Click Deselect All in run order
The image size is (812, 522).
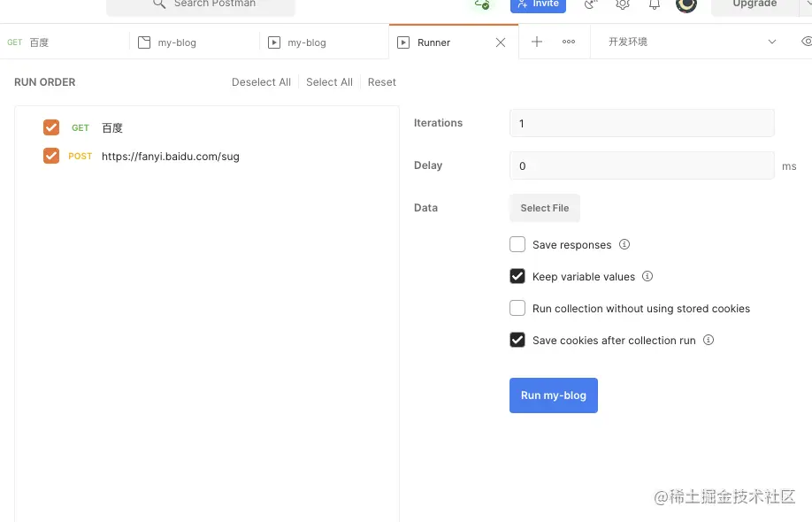pos(261,81)
